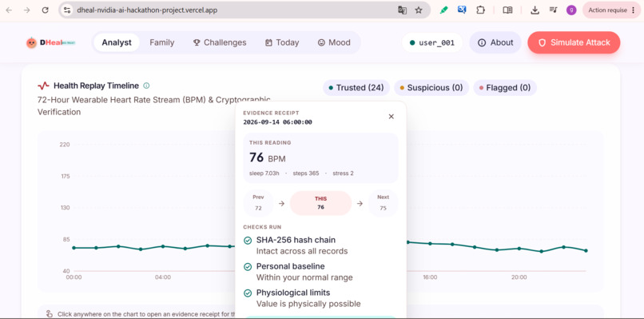Click the green pen extension icon
Viewport: 644px width, 319px height.
(443, 10)
